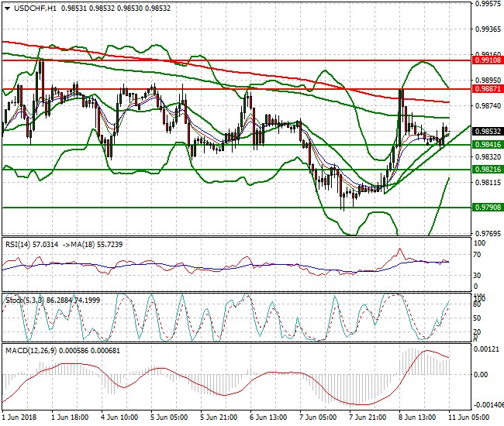This screenshot has width=504, height=426.
Task: Select the 11 Jun 05:00 time axis label
Action: (x=468, y=417)
